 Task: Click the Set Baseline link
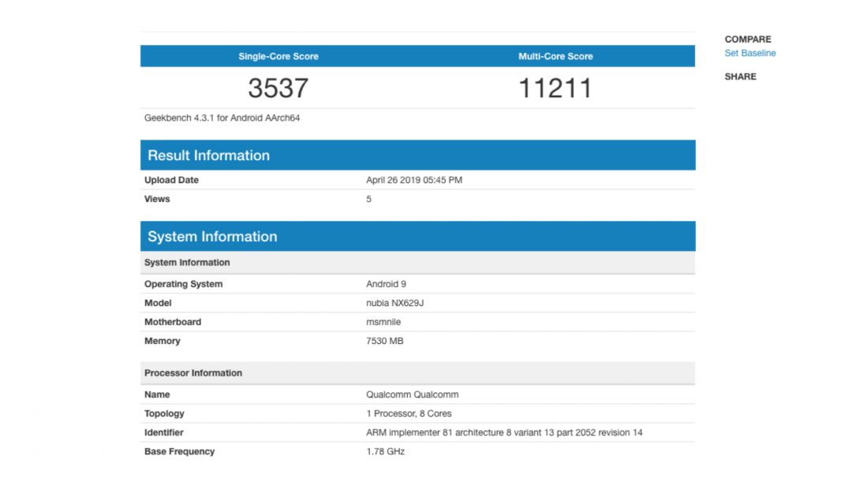750,54
